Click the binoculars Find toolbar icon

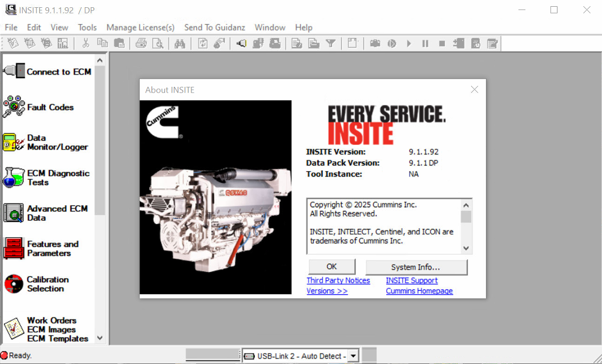tap(180, 43)
